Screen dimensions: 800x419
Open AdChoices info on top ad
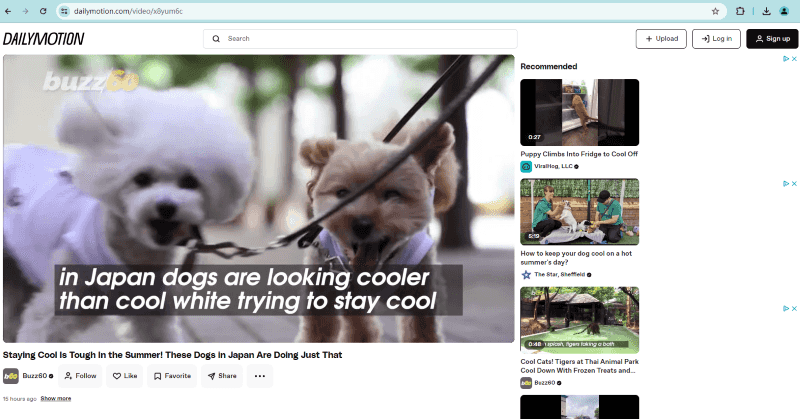[786, 59]
